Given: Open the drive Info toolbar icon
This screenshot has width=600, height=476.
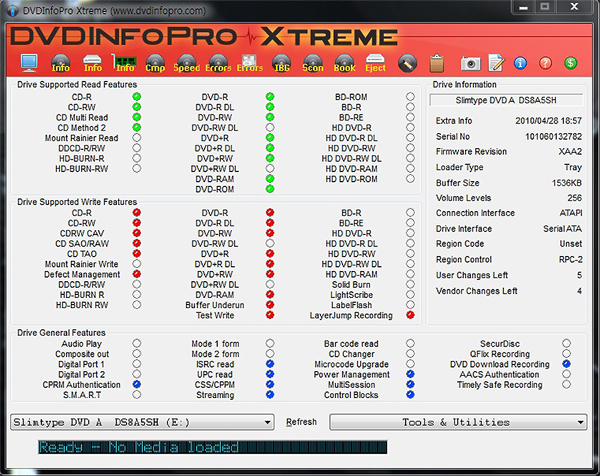Looking at the screenshot, I should point(93,63).
